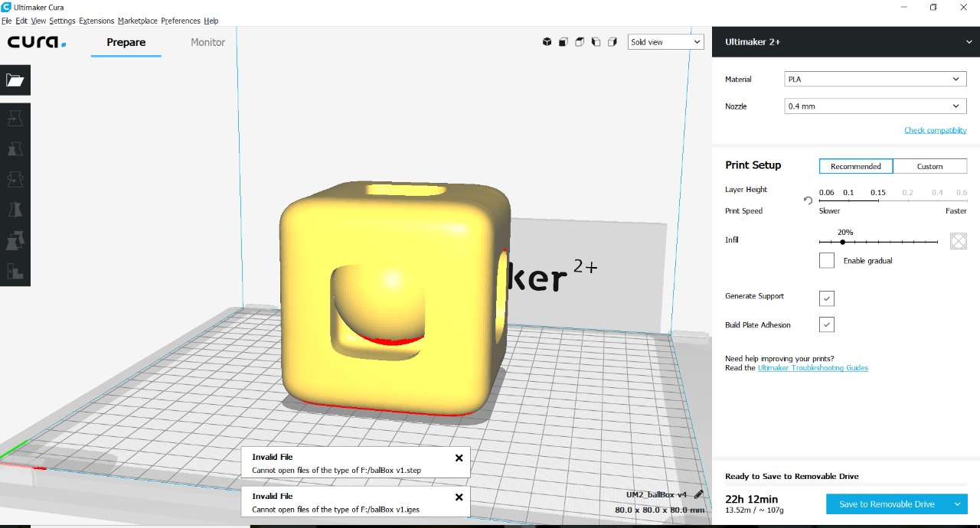The height and width of the screenshot is (528, 980).
Task: Open the Marketplace menu
Action: [138, 21]
